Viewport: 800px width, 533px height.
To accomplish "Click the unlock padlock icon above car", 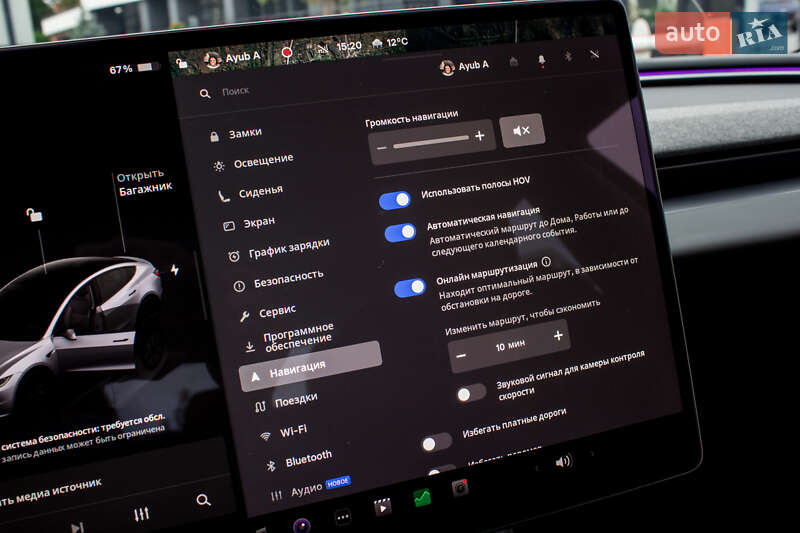I will coord(34,214).
